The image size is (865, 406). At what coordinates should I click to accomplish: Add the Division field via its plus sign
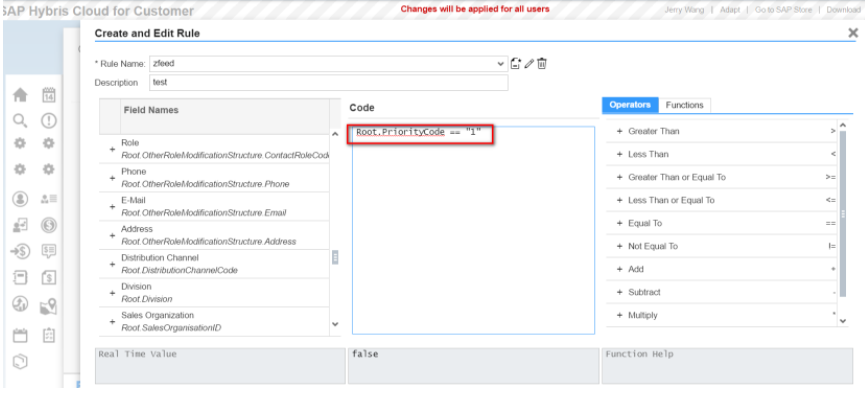click(112, 293)
